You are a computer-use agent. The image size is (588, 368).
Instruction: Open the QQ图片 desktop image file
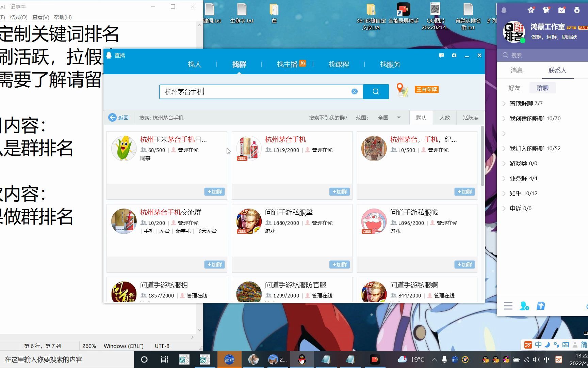point(436,16)
